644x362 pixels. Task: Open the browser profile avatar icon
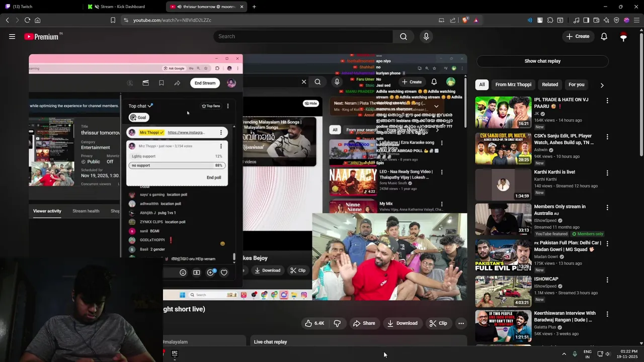[x=626, y=20]
